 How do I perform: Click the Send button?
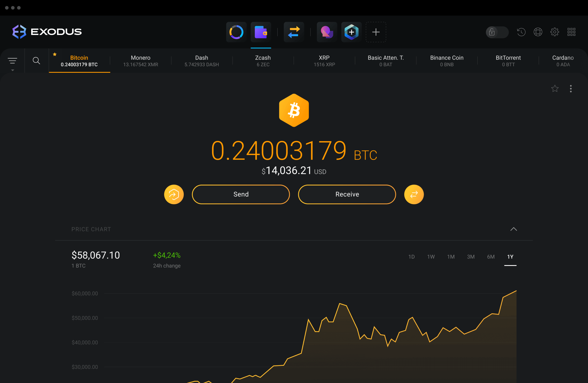click(241, 194)
